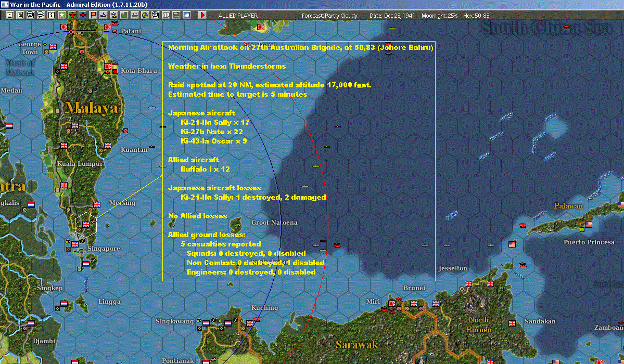Select the Miri Japanese base flag

click(391, 304)
